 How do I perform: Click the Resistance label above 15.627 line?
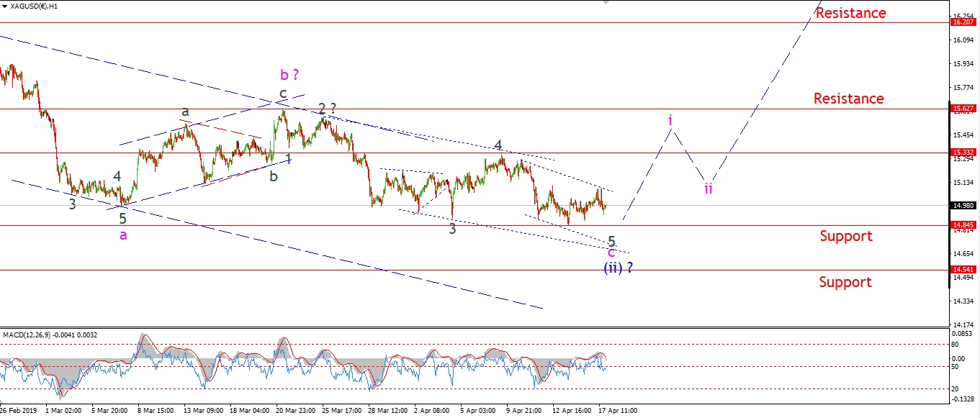click(848, 99)
